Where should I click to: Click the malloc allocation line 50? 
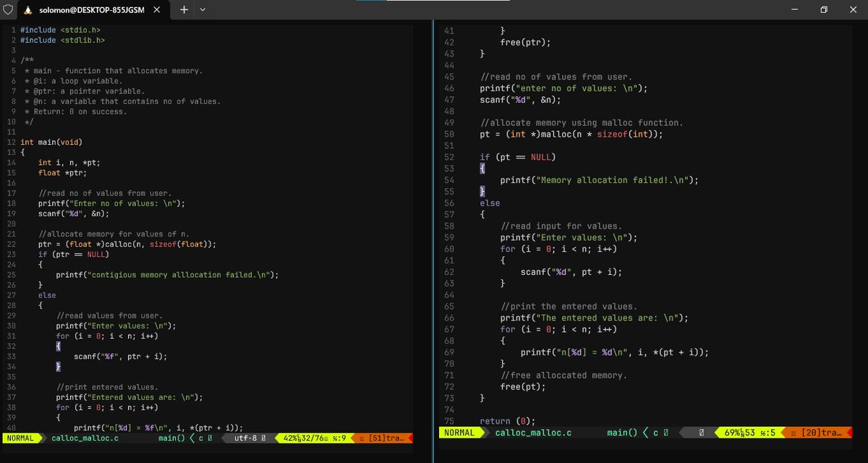tap(571, 135)
